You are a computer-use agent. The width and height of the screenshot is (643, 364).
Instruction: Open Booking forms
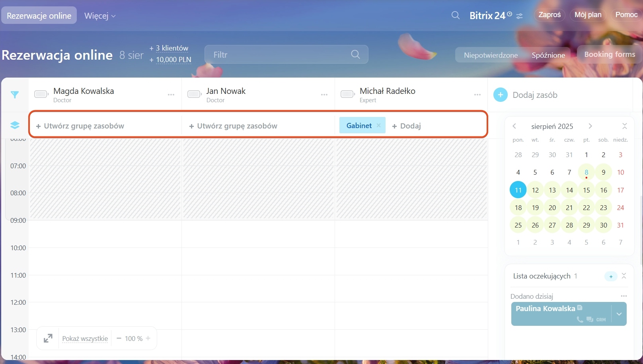[610, 54]
